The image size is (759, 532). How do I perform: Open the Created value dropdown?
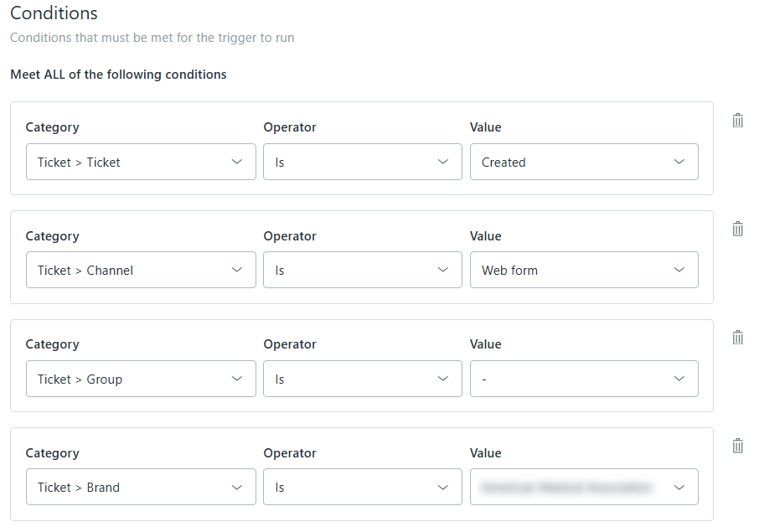pos(583,162)
